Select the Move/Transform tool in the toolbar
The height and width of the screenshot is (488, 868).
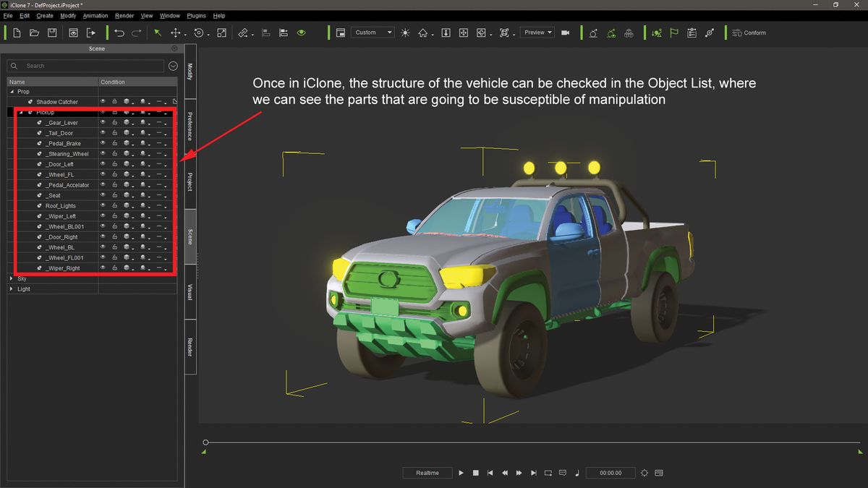tap(176, 33)
